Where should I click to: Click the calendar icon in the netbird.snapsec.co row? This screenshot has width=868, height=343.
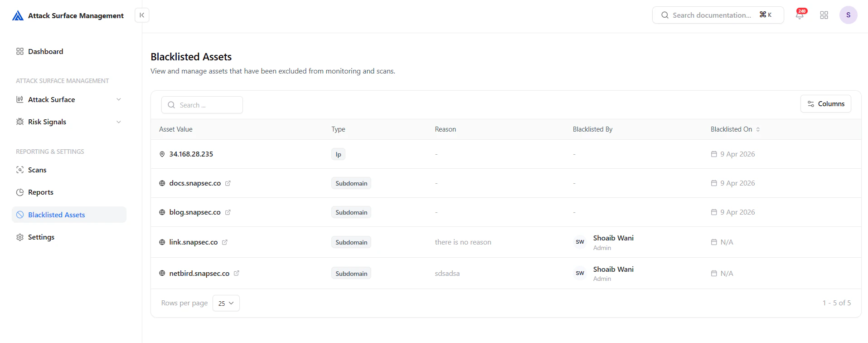[714, 273]
